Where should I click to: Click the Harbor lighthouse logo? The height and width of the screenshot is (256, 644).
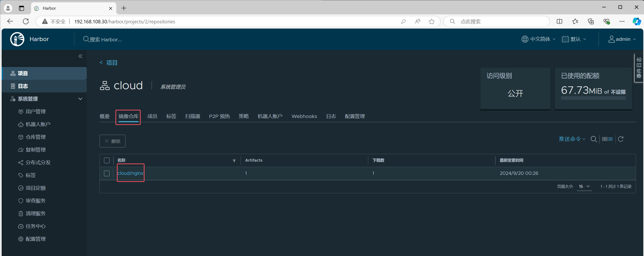[x=17, y=39]
